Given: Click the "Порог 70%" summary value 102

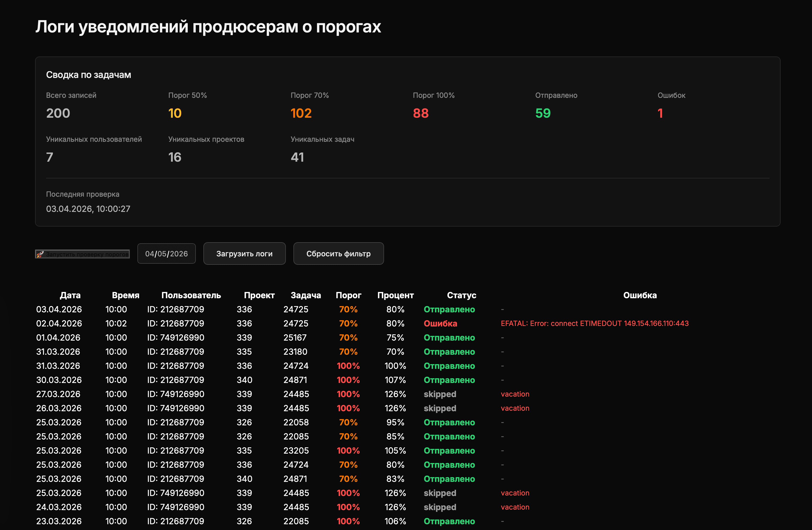Looking at the screenshot, I should tap(301, 113).
